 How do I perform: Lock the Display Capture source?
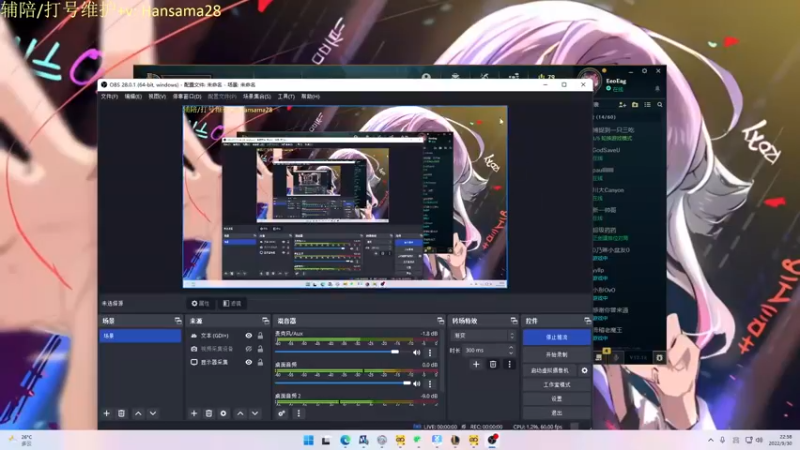260,362
